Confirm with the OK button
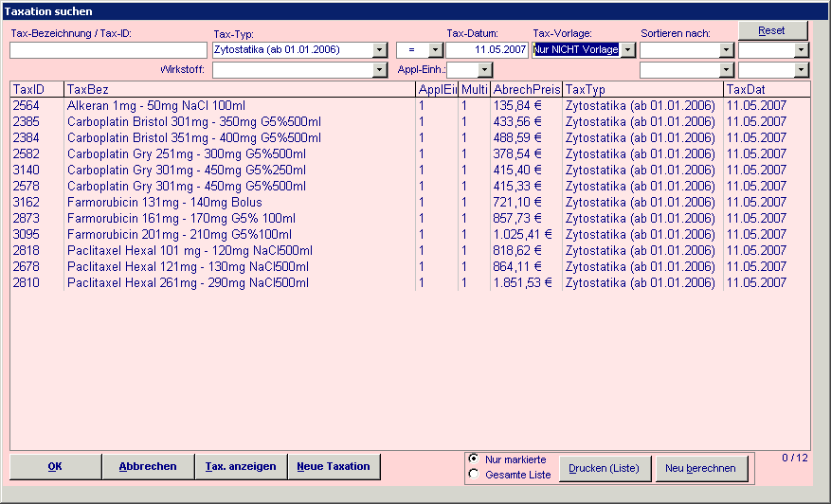Image resolution: width=831 pixels, height=504 pixels. click(x=55, y=466)
